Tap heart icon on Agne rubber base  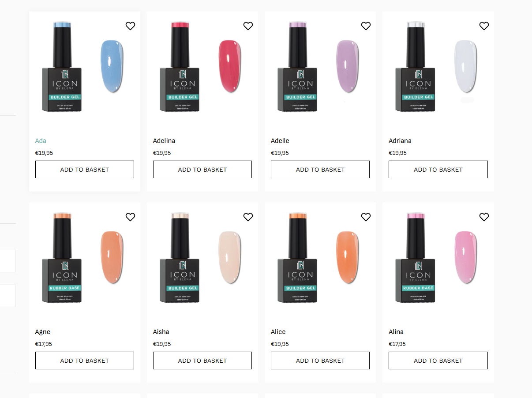[x=130, y=217]
